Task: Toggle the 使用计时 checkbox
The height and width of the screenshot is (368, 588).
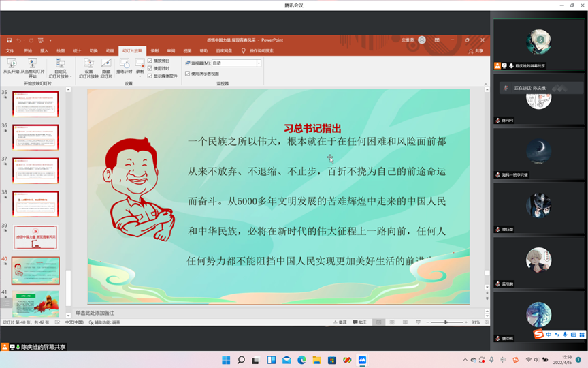Action: pos(150,68)
